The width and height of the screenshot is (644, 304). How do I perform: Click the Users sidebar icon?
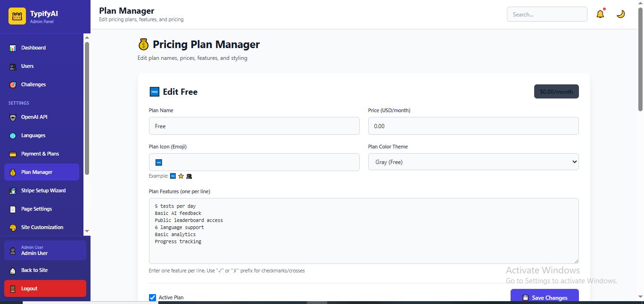[x=13, y=66]
